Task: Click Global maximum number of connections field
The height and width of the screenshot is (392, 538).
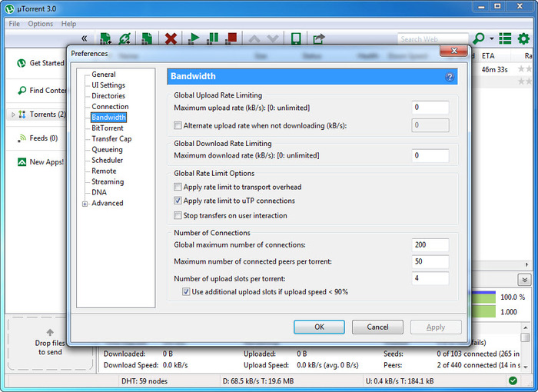Action: tap(430, 244)
